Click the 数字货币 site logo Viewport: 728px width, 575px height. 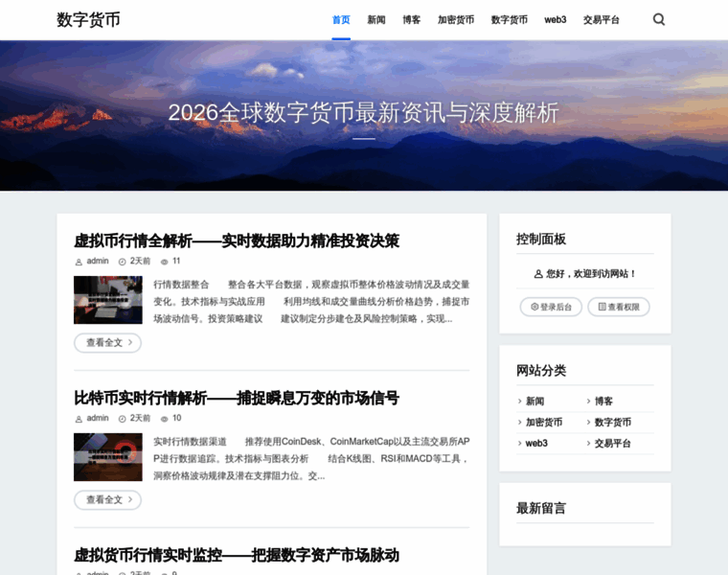click(88, 19)
